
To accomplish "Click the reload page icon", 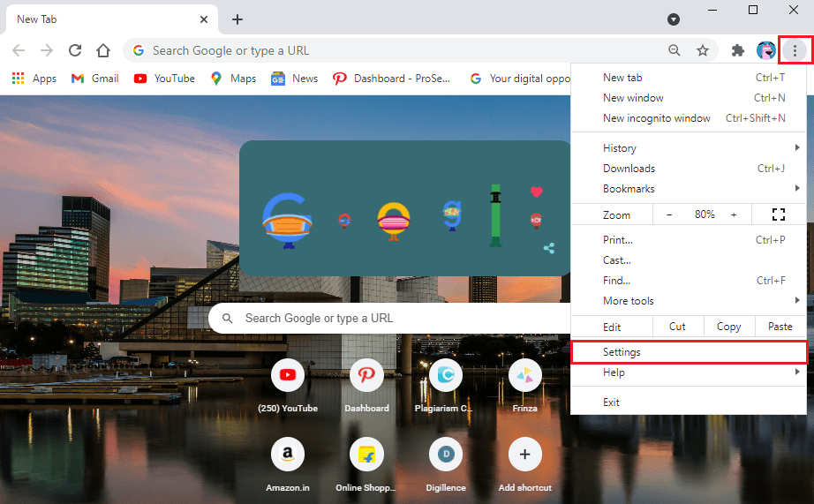I will (x=75, y=50).
